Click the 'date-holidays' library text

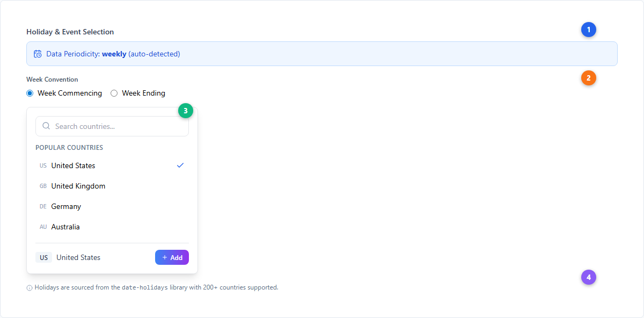tap(144, 287)
